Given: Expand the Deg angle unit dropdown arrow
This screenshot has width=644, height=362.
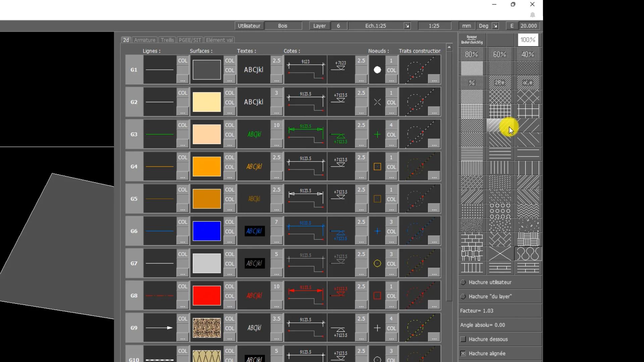Looking at the screenshot, I should coord(495,26).
